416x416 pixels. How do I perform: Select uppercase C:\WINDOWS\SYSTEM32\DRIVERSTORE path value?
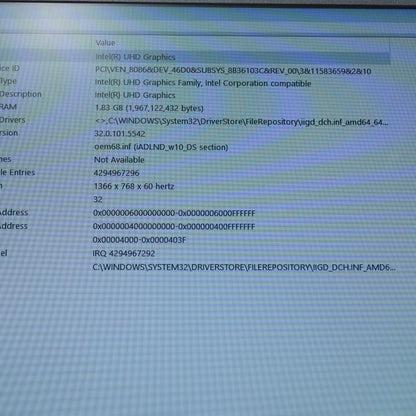244,267
